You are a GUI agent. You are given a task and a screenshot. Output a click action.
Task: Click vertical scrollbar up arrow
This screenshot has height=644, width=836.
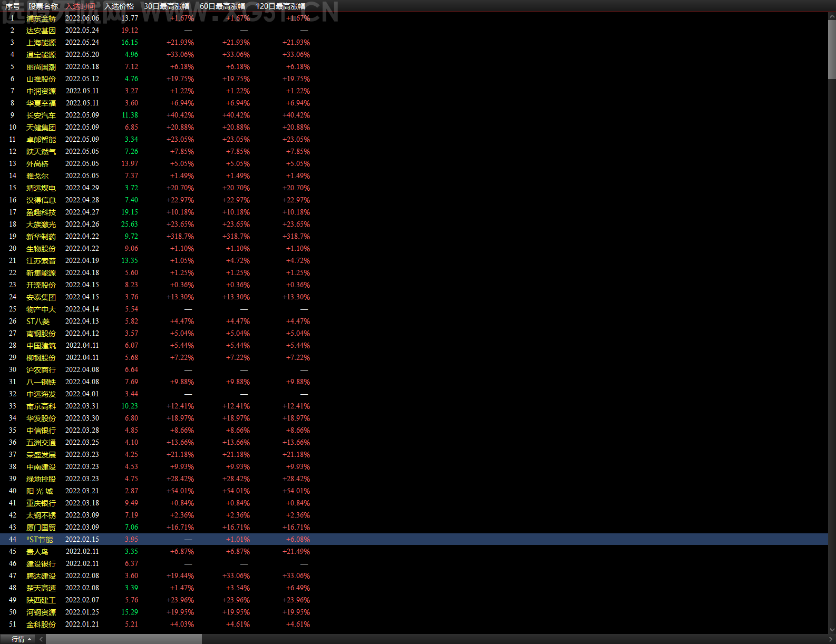coord(832,16)
